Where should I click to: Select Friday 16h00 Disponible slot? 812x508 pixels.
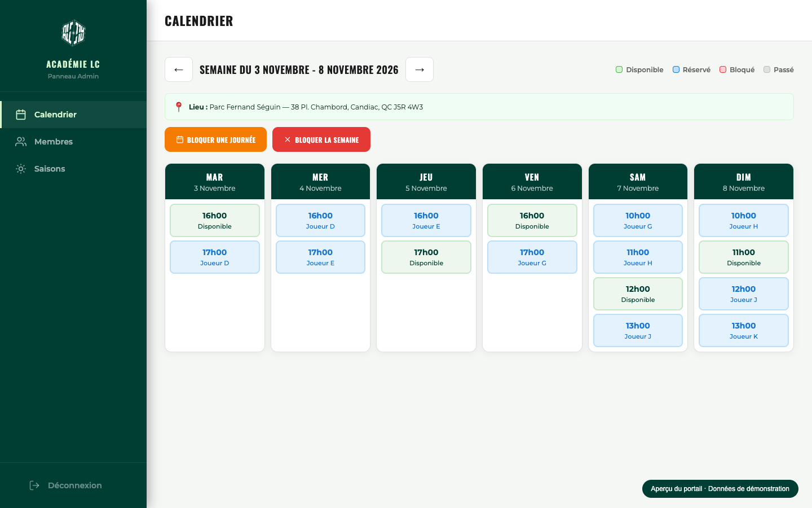532,220
